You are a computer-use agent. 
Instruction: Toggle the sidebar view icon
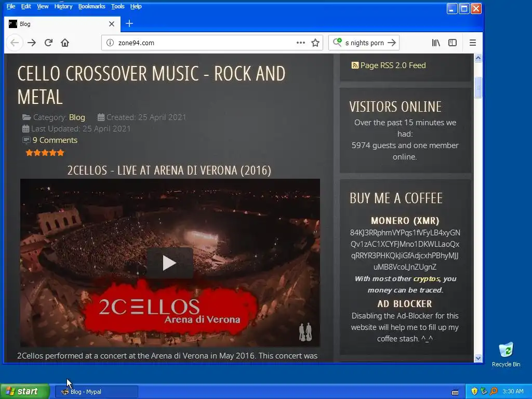[453, 43]
